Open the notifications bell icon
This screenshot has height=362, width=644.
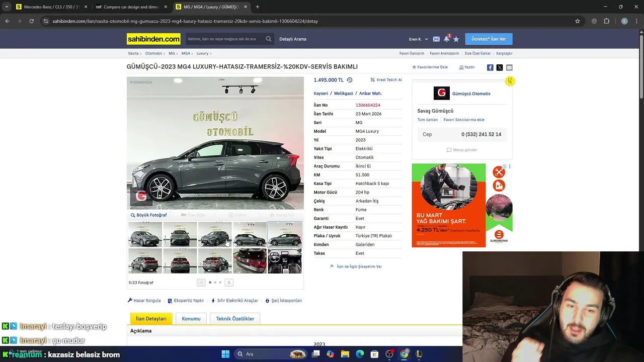[446, 39]
